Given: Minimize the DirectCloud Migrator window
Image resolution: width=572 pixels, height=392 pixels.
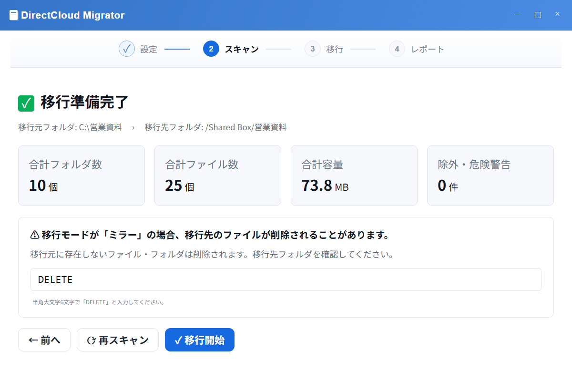Looking at the screenshot, I should click(517, 15).
